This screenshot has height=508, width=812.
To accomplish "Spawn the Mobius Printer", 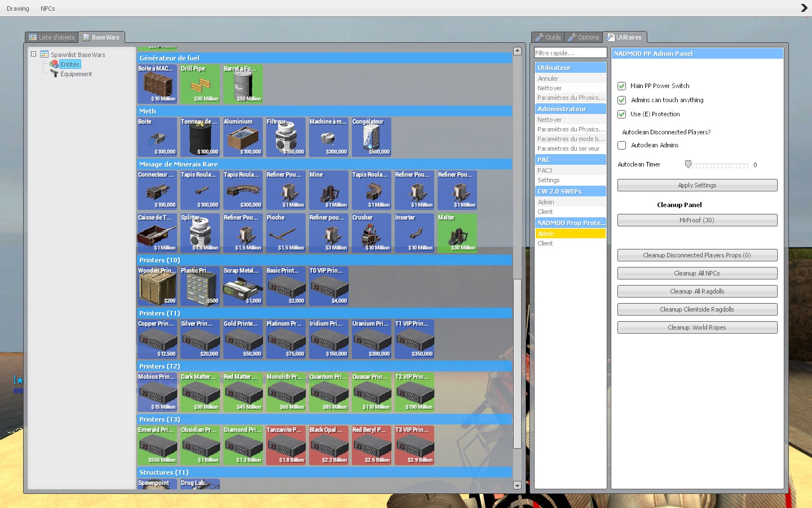I will [x=157, y=392].
